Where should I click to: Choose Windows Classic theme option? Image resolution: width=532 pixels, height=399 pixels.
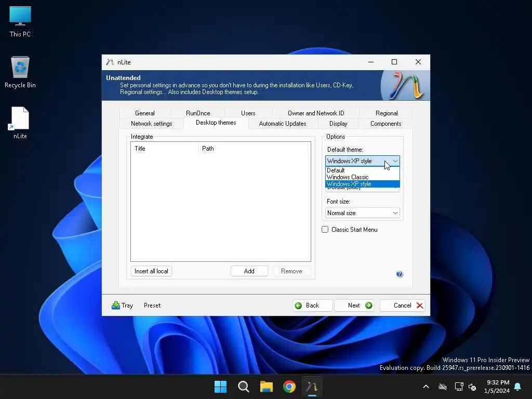pos(362,177)
